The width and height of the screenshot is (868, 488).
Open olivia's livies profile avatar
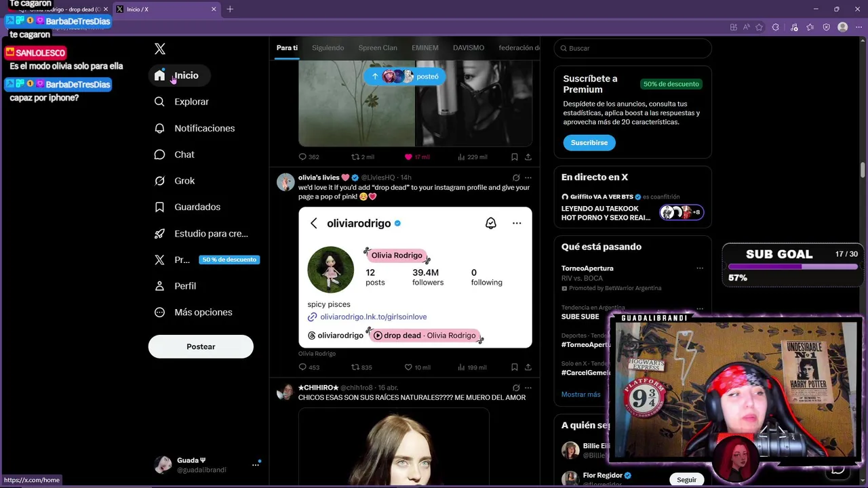(x=285, y=182)
